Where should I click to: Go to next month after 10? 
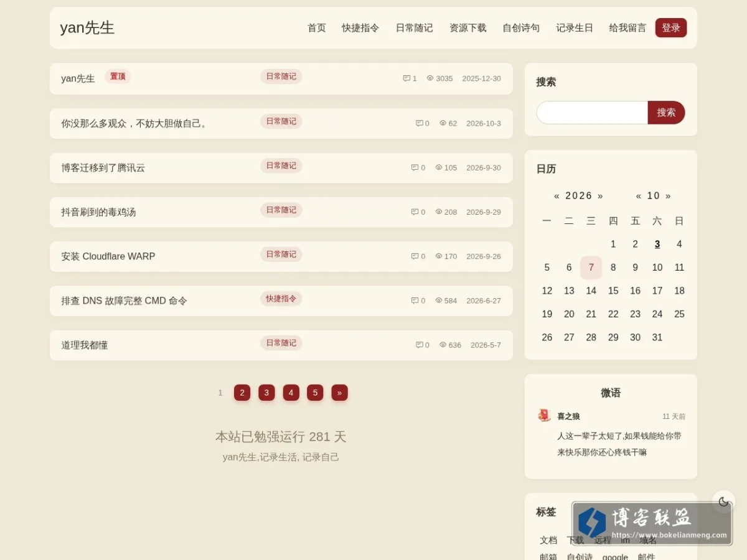coord(668,195)
